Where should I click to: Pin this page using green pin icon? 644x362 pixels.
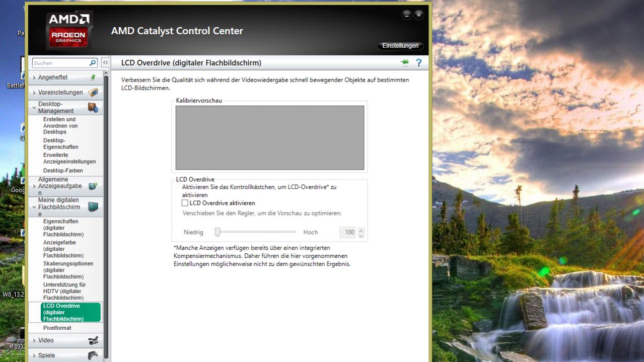[x=404, y=62]
